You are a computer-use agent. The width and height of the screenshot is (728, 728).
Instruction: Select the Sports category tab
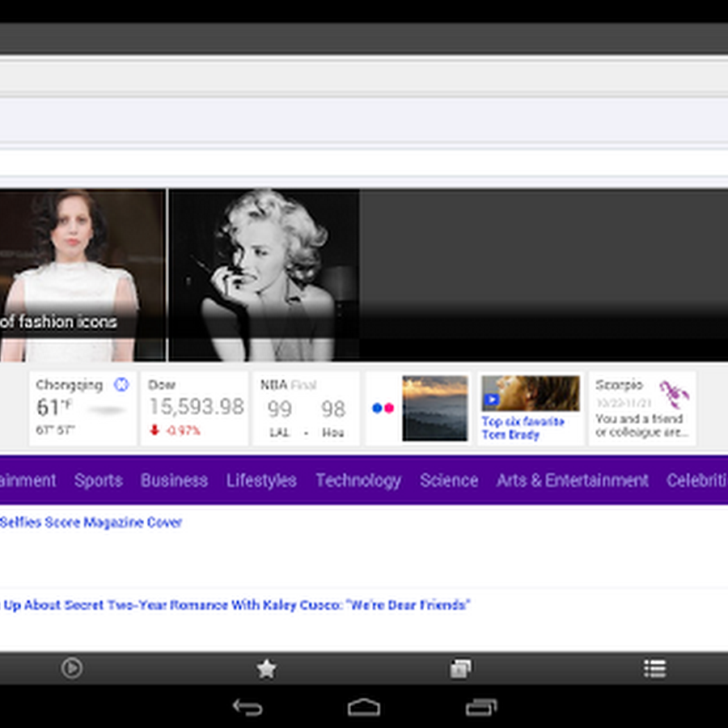[x=98, y=480]
